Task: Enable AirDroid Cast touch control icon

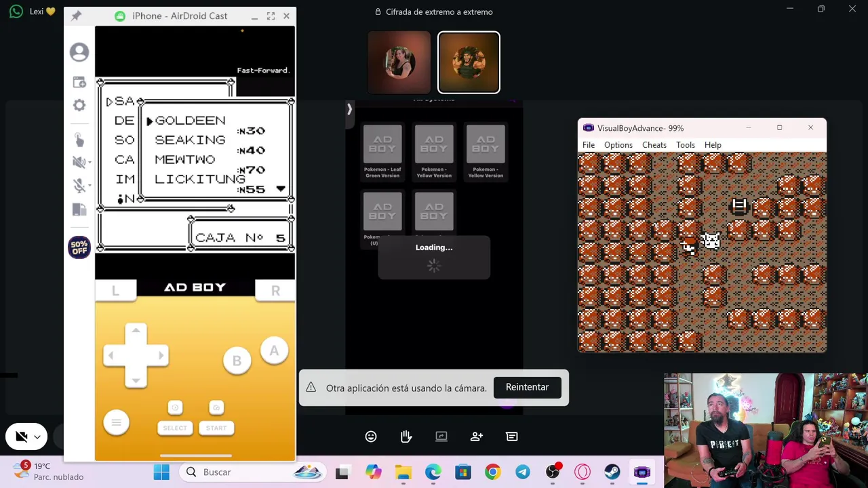Action: pyautogui.click(x=79, y=140)
